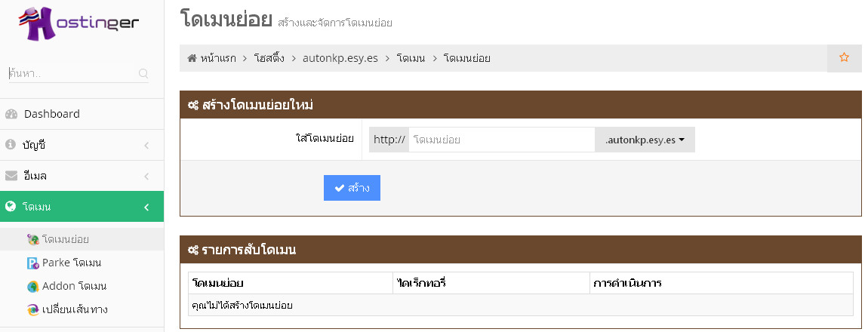Open Dashboard from the sidebar

51,114
